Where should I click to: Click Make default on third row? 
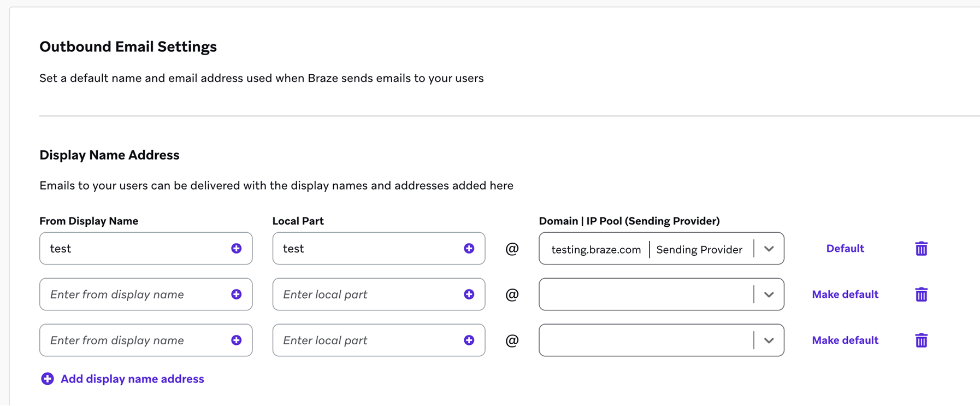pyautogui.click(x=845, y=340)
